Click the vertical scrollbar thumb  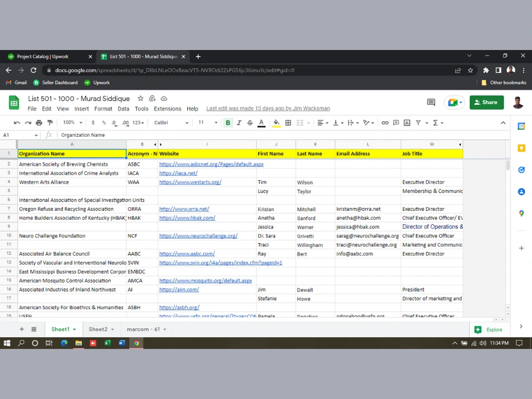pyautogui.click(x=508, y=165)
